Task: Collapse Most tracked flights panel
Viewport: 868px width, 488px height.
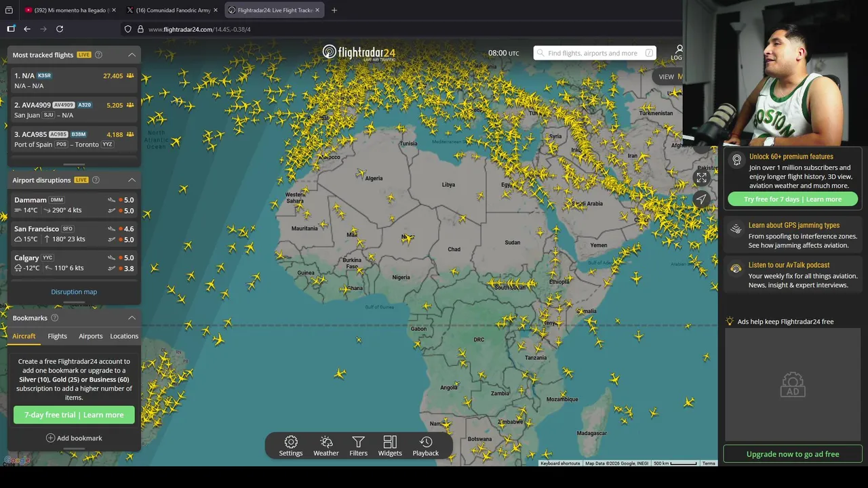Action: pyautogui.click(x=132, y=55)
